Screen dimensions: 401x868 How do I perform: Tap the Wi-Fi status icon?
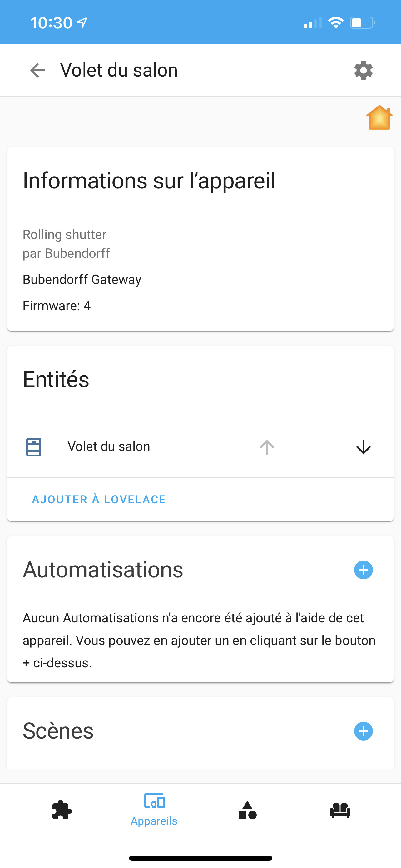pos(335,23)
